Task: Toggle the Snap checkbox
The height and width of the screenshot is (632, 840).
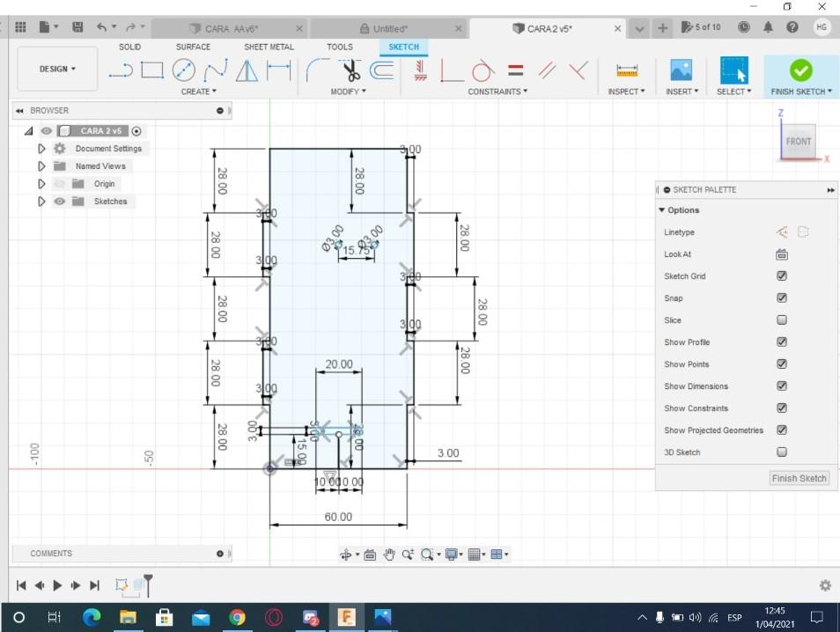Action: [x=782, y=298]
